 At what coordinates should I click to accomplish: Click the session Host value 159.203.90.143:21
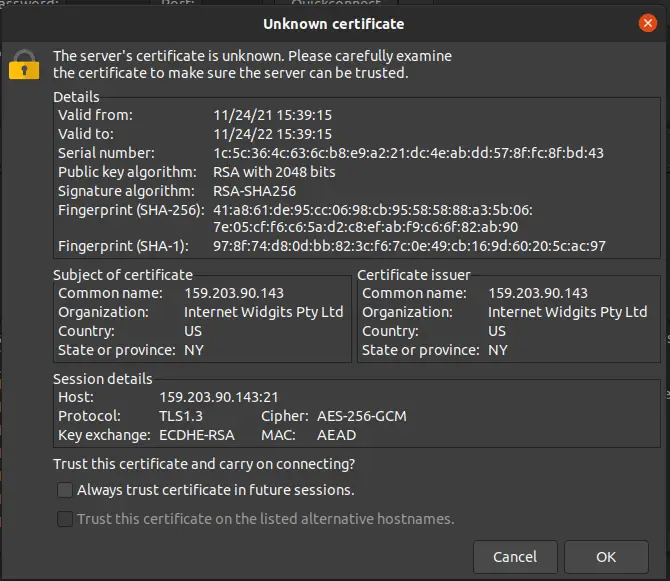click(x=219, y=397)
